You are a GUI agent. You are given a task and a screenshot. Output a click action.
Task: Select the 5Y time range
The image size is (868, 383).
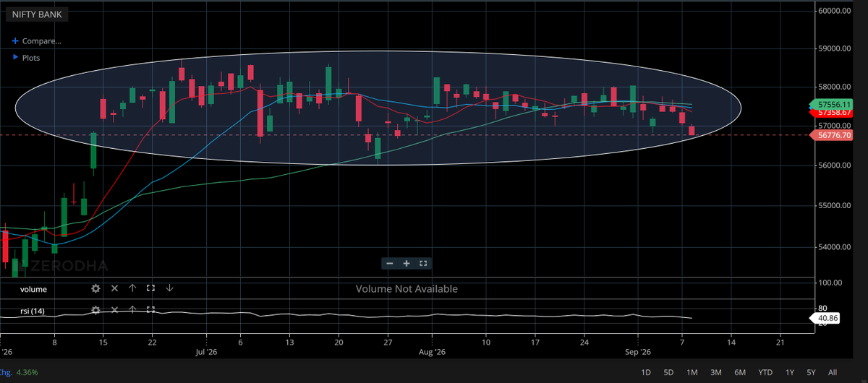(811, 373)
